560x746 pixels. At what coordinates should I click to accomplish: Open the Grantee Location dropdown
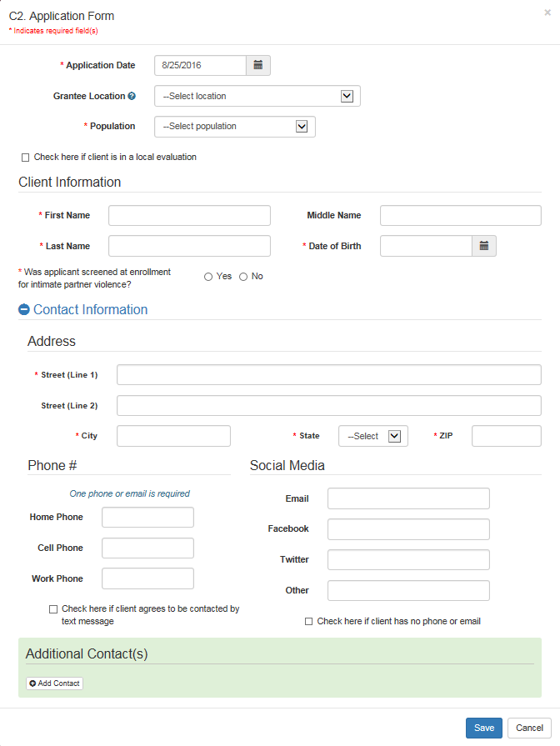click(257, 96)
